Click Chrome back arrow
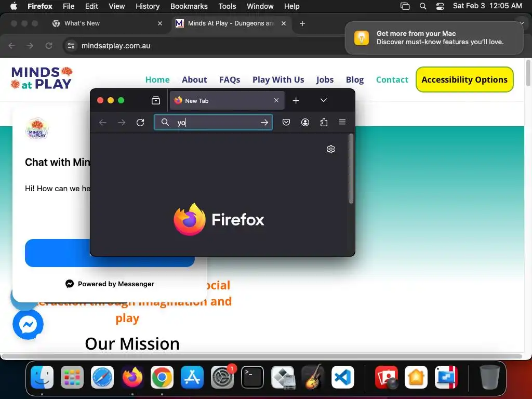Viewport: 532px width, 399px height. coord(12,46)
